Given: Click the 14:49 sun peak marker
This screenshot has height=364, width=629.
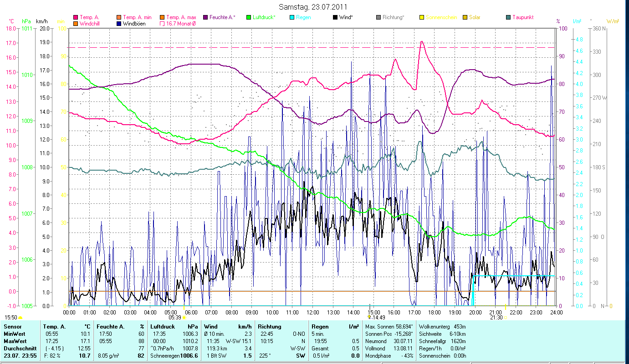Looking at the screenshot, I should coord(369,317).
